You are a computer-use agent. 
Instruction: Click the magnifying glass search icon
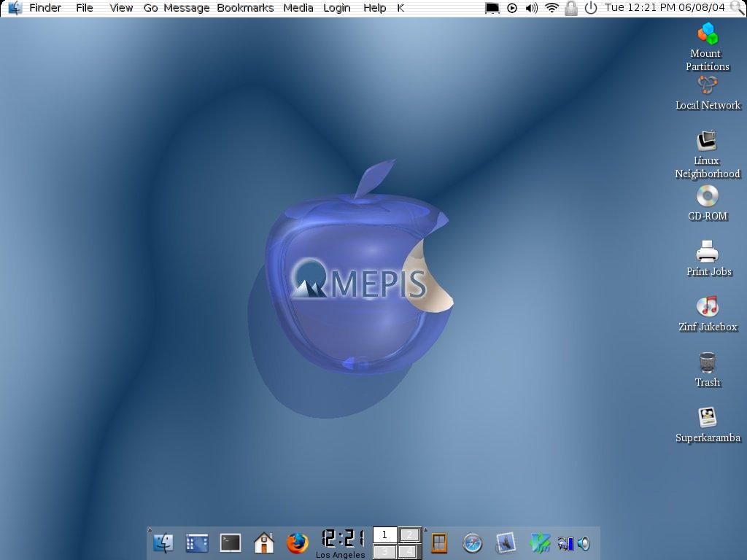click(x=737, y=8)
